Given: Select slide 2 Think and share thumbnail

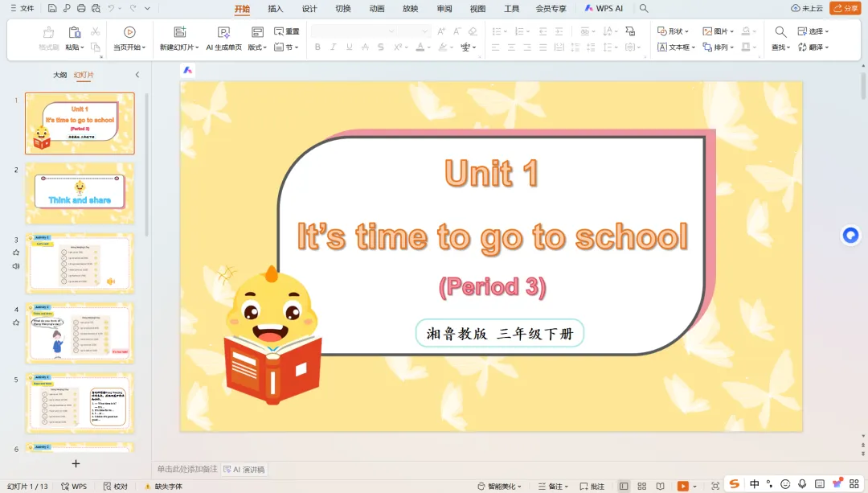Looking at the screenshot, I should click(x=80, y=193).
